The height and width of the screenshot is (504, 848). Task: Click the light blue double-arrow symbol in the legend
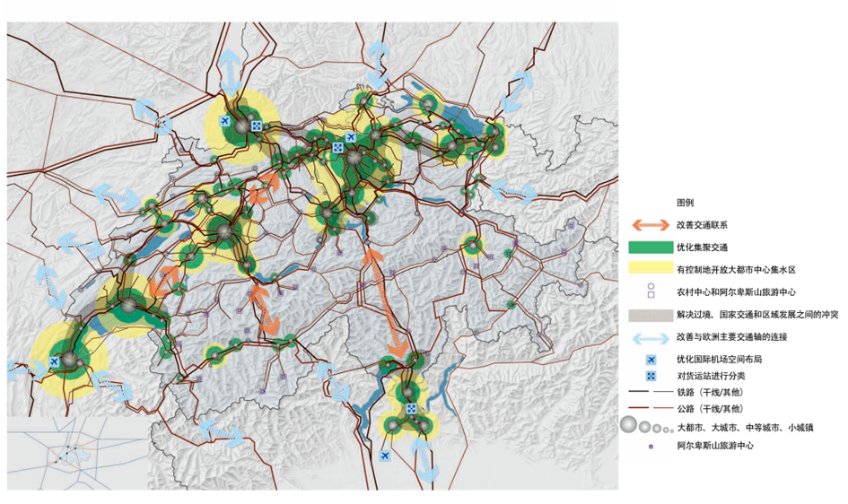click(651, 339)
